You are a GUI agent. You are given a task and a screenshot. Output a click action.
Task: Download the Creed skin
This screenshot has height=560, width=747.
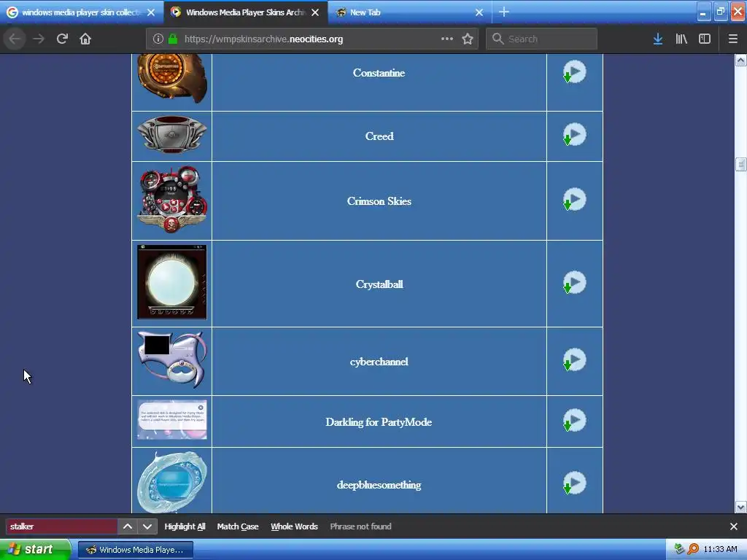click(575, 135)
